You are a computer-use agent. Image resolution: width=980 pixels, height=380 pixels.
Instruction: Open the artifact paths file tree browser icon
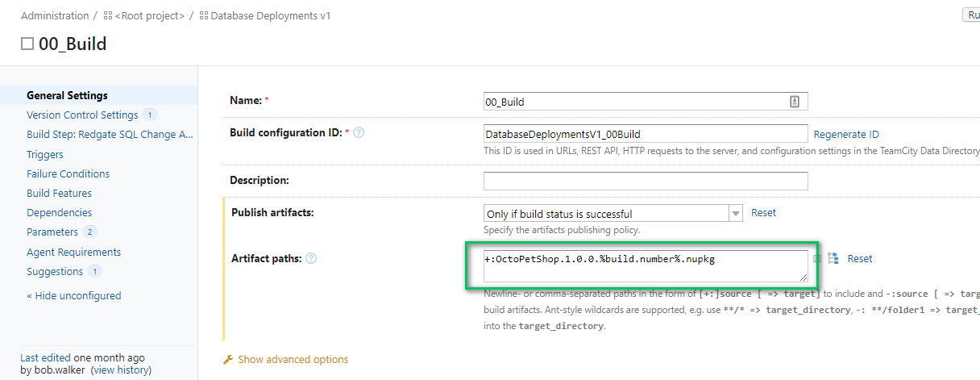tap(833, 259)
